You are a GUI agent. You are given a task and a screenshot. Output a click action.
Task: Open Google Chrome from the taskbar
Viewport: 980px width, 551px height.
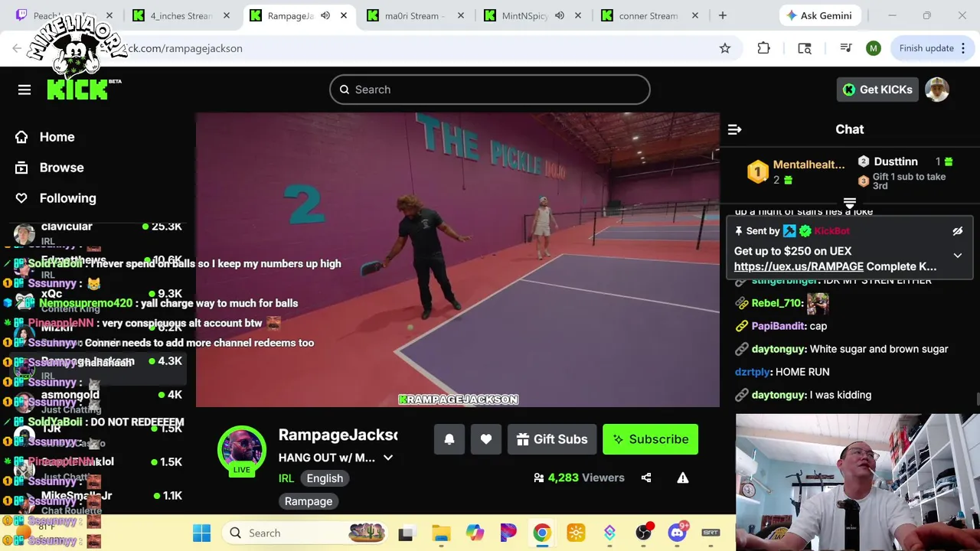pos(542,533)
